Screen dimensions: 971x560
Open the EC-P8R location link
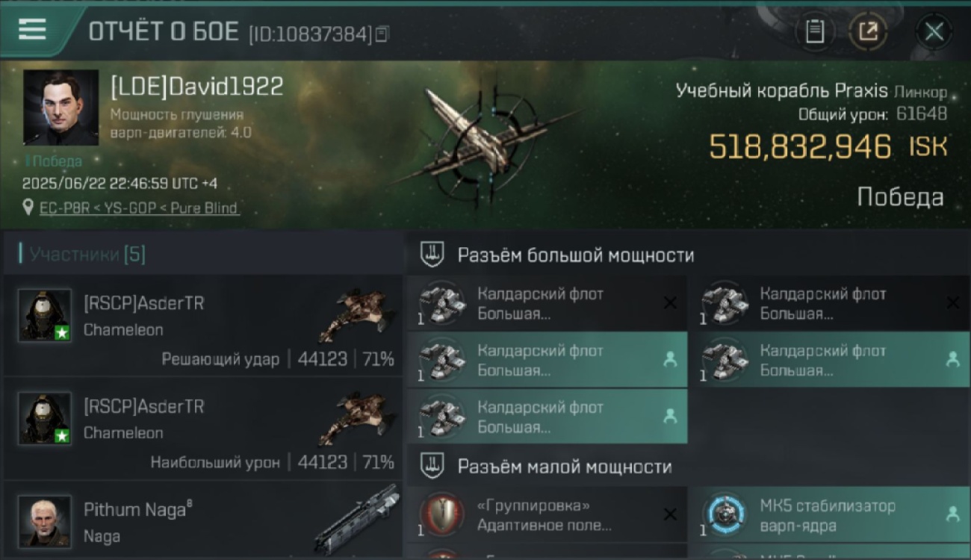pos(139,208)
